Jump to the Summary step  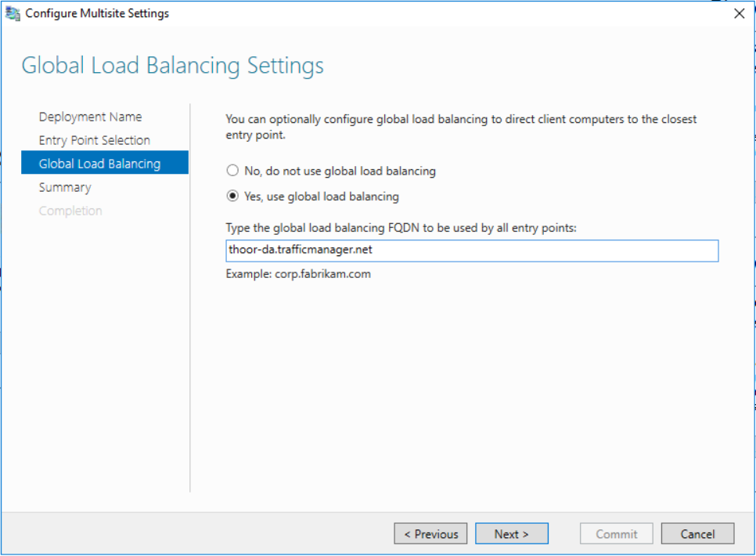(65, 188)
